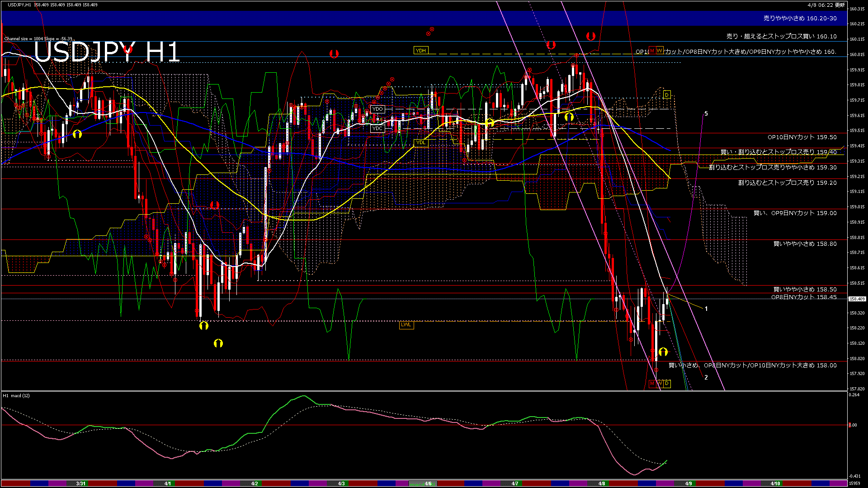The image size is (868, 488).
Task: Click the H1 macd (12) indicator label
Action: pyautogui.click(x=16, y=396)
